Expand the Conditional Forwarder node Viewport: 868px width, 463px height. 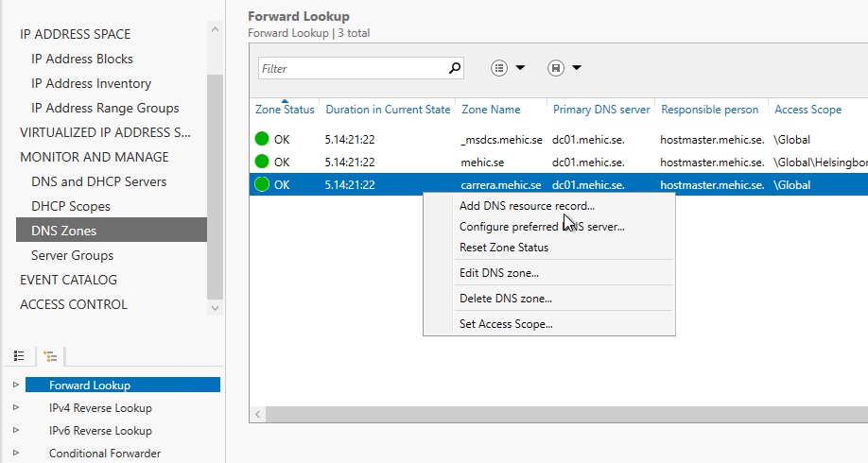click(x=15, y=454)
